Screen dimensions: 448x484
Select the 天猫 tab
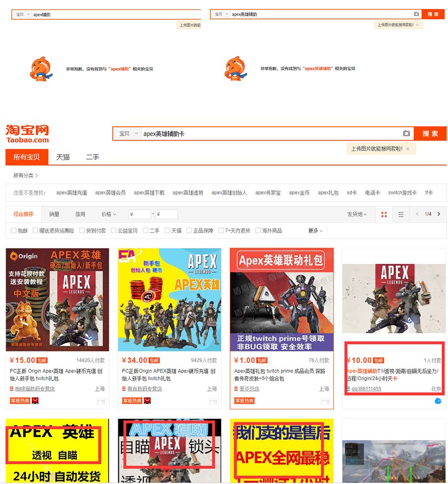coord(63,157)
